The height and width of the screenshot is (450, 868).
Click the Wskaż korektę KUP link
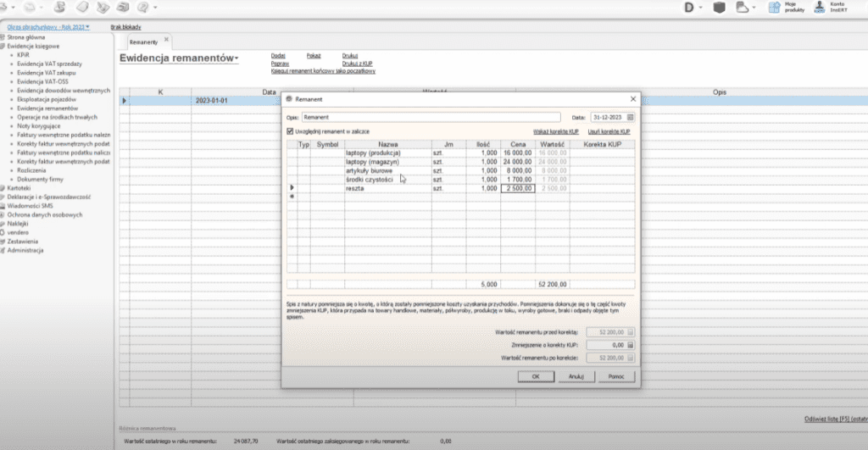[557, 132]
